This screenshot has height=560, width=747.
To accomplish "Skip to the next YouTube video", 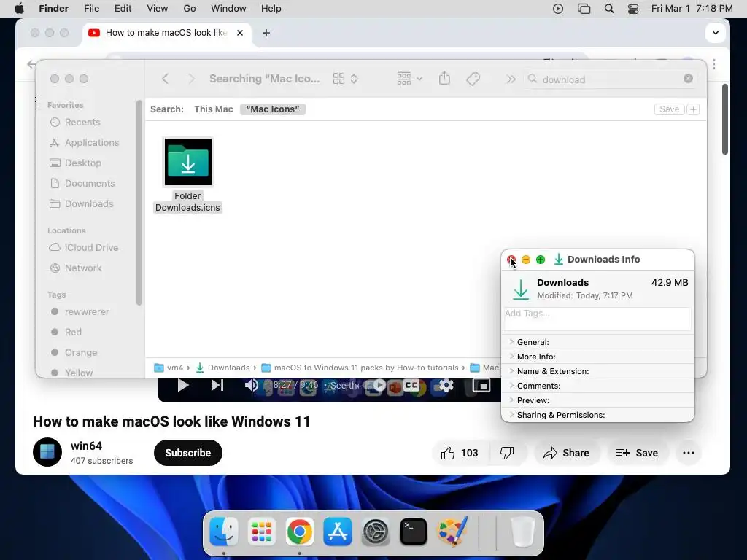I will click(x=217, y=385).
